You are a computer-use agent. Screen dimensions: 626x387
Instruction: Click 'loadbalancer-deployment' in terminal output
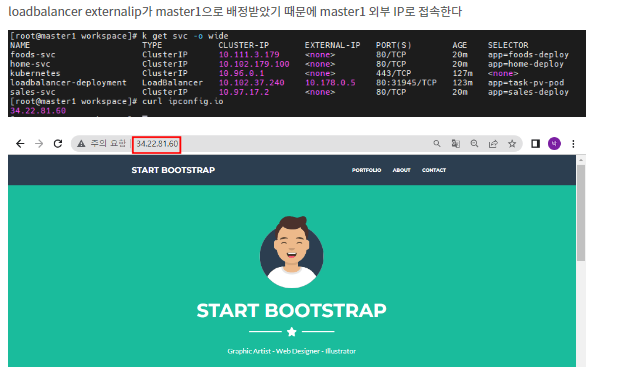pyautogui.click(x=68, y=83)
